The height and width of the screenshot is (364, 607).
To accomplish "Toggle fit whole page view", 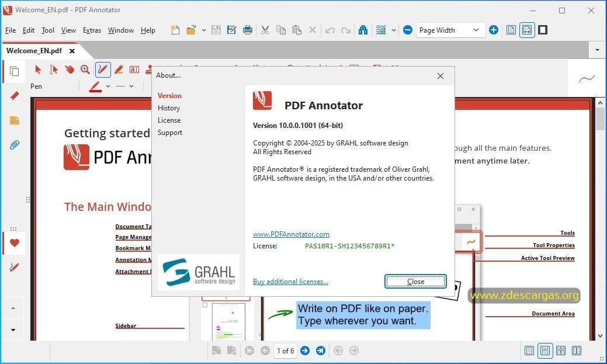I will point(511,30).
